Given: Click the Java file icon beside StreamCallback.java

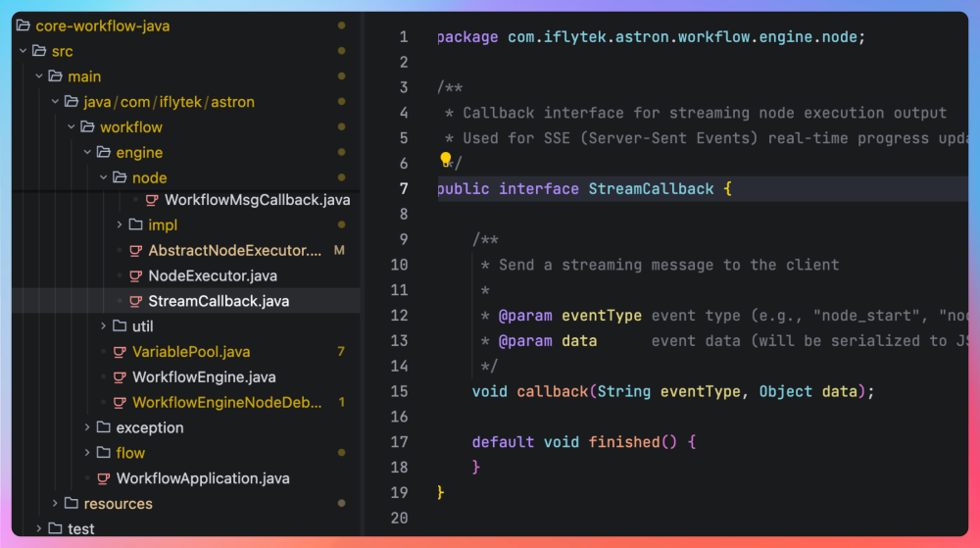Looking at the screenshot, I should tap(135, 301).
